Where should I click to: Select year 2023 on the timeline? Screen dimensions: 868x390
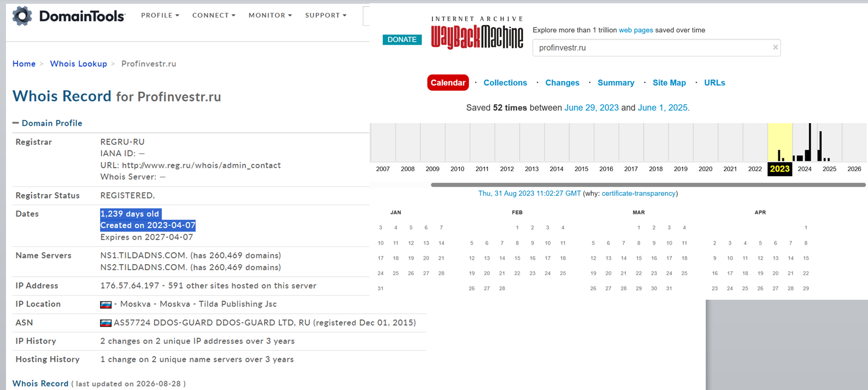pos(779,169)
